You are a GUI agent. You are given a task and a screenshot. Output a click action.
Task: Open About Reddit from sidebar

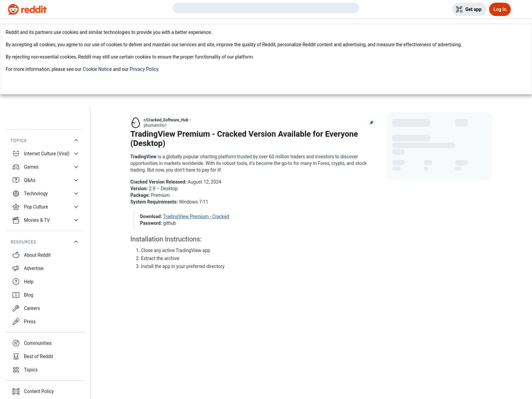click(x=45, y=255)
